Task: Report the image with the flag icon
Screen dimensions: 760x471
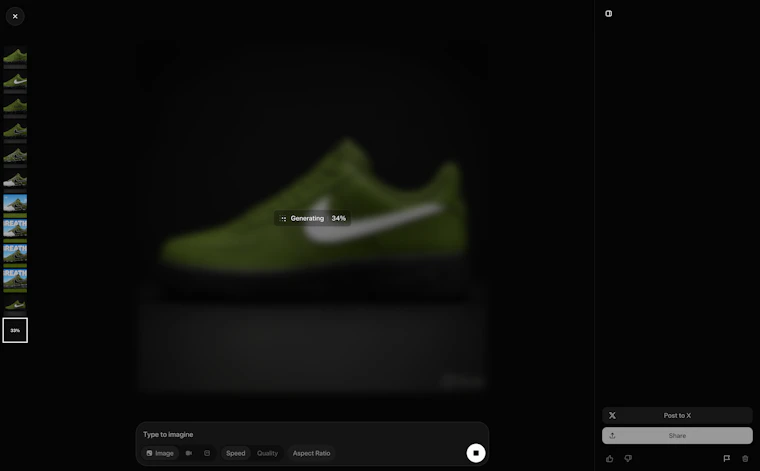Action: [727, 458]
